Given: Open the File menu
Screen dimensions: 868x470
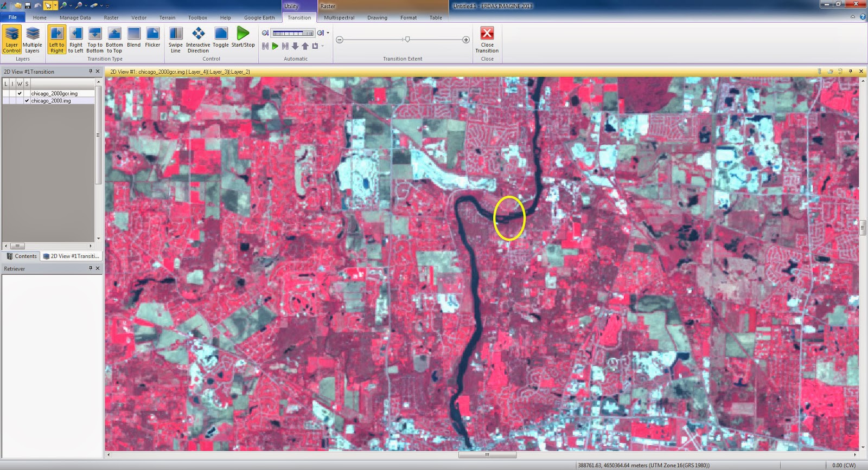Looking at the screenshot, I should coord(12,17).
